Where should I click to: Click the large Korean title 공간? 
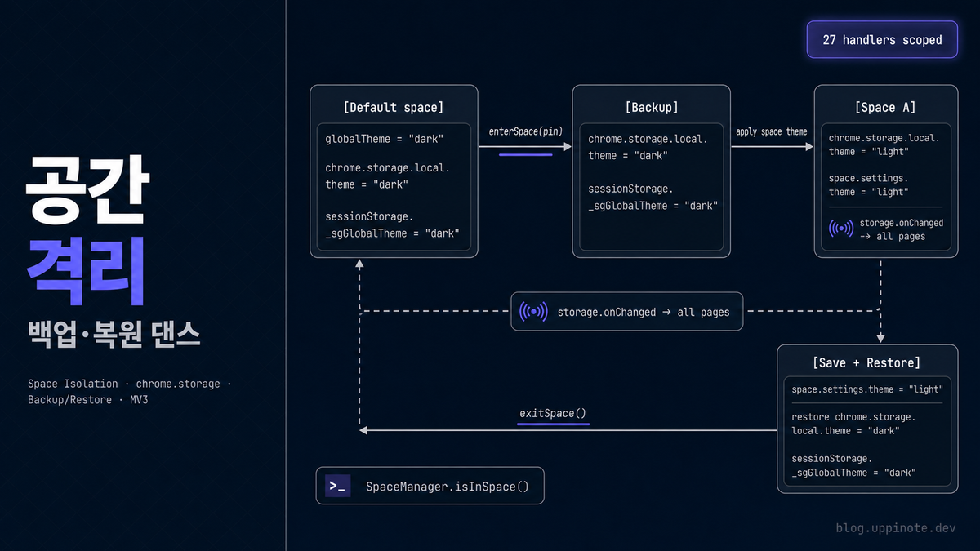(x=86, y=183)
